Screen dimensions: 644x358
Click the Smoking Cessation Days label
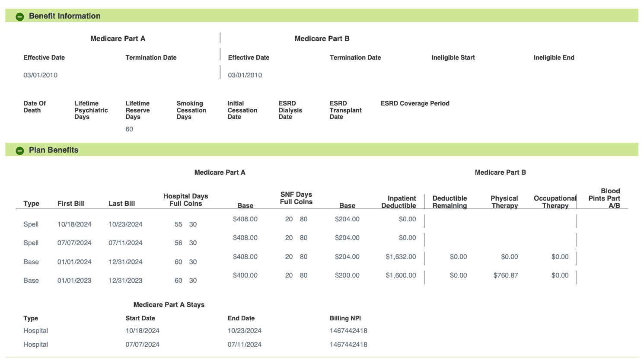point(191,110)
